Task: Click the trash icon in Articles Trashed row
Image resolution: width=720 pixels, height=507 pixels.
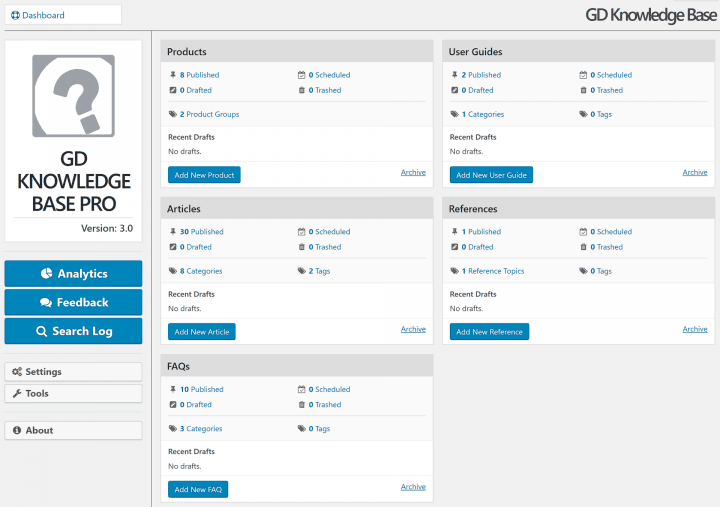Action: point(302,247)
